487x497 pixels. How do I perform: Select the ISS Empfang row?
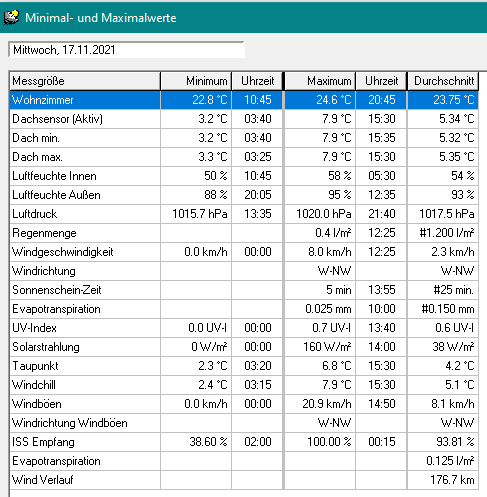tap(244, 442)
